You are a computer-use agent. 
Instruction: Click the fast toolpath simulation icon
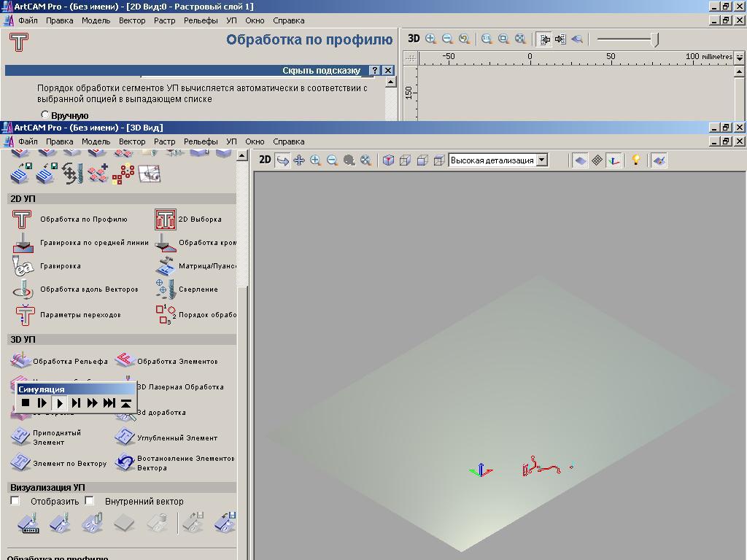pos(60,523)
